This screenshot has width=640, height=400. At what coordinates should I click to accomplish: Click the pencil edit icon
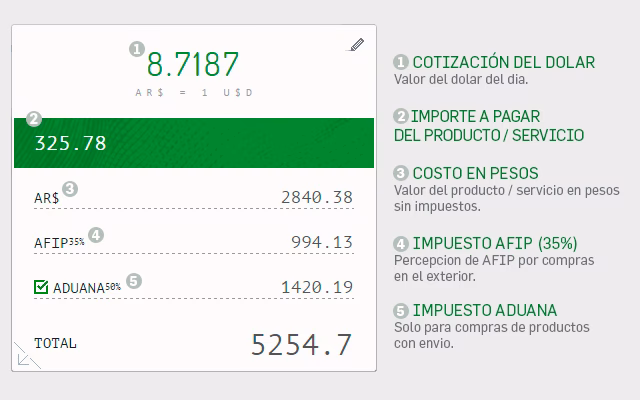(x=357, y=45)
